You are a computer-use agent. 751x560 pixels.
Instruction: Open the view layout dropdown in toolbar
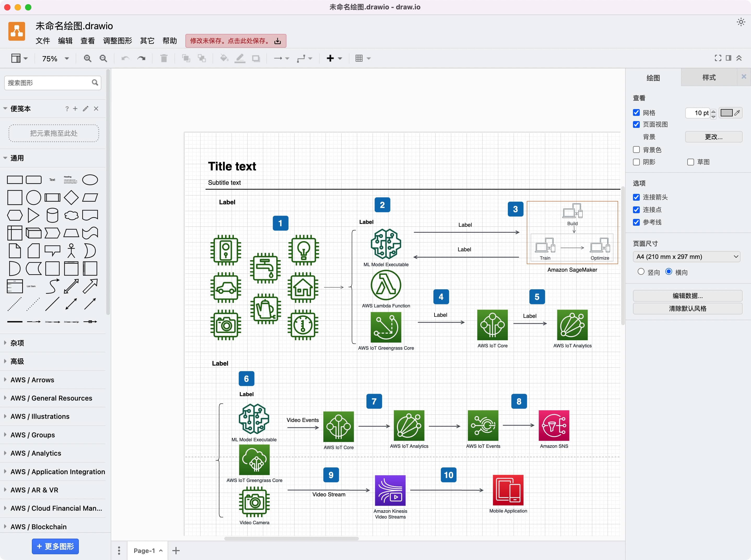click(x=19, y=58)
